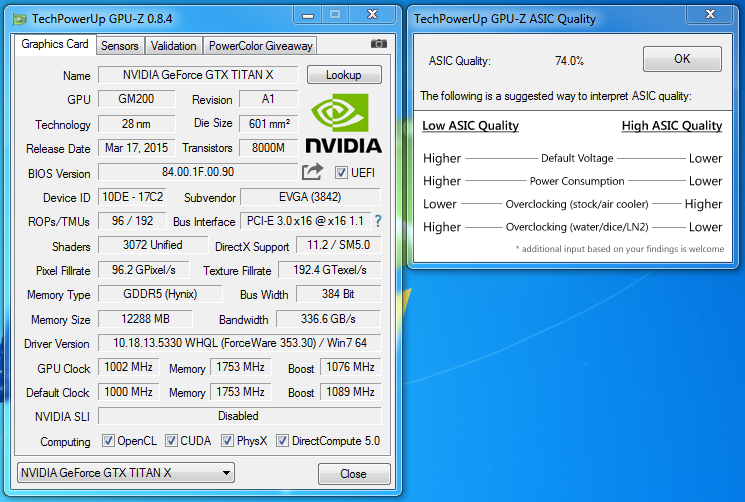Screen dimensions: 745x502
Task: Click the Driver Version field
Action: point(239,343)
